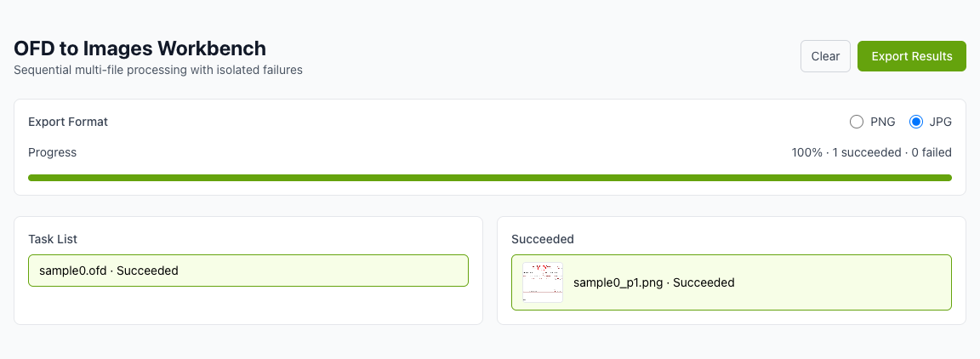Click the JPG format label text
980x359 pixels.
coord(941,122)
